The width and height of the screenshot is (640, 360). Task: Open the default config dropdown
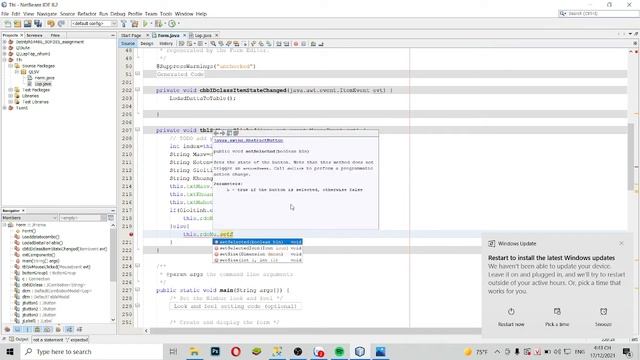94,24
